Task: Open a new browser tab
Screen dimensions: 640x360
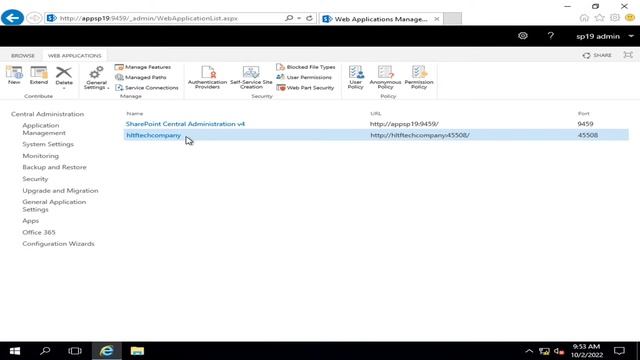Action: 452,18
